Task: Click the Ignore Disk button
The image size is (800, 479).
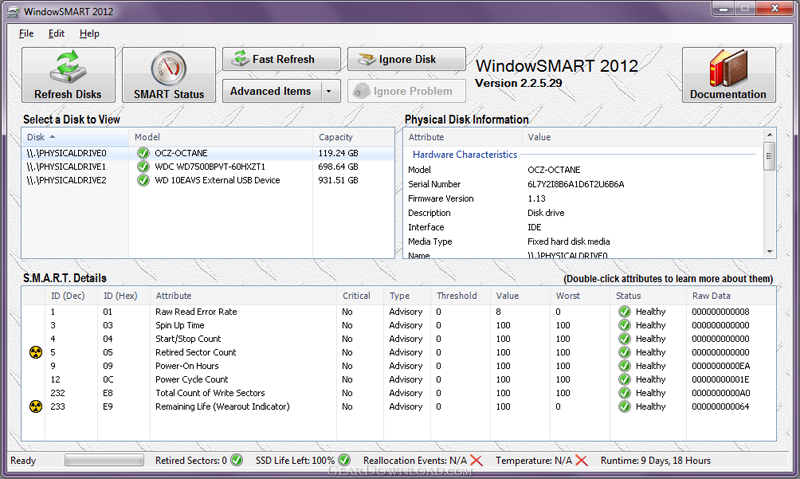Action: [x=407, y=59]
